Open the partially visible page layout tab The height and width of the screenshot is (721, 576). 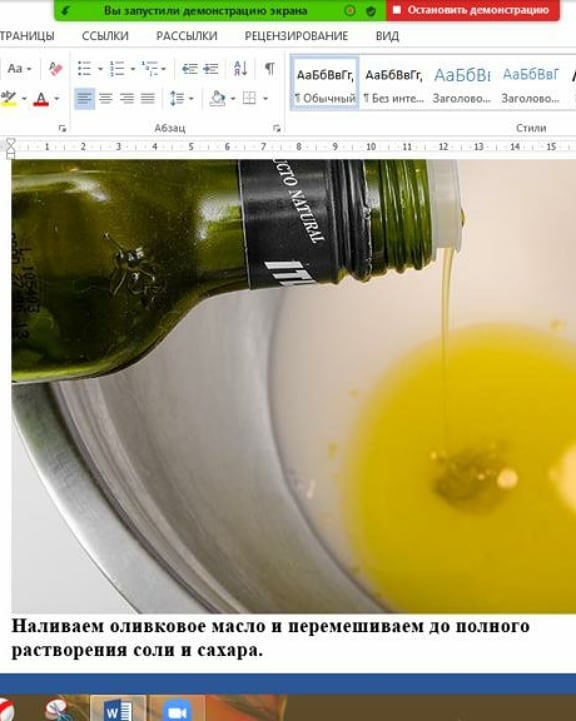[x=27, y=36]
